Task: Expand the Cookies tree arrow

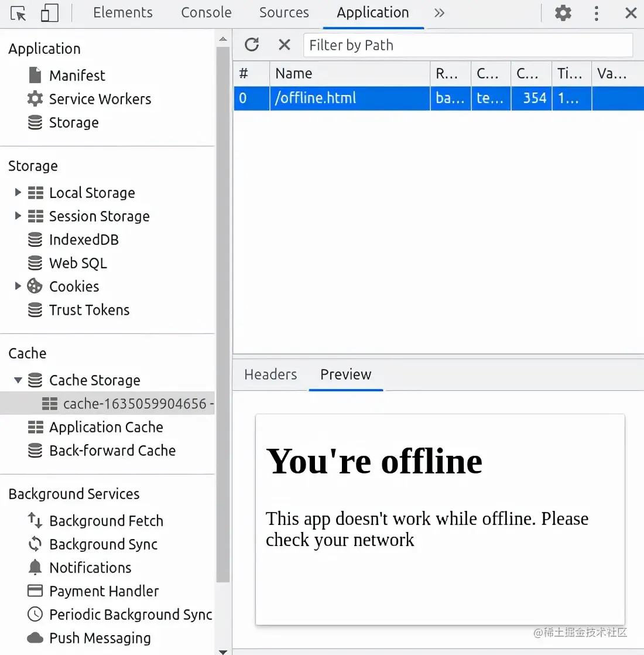Action: tap(18, 286)
